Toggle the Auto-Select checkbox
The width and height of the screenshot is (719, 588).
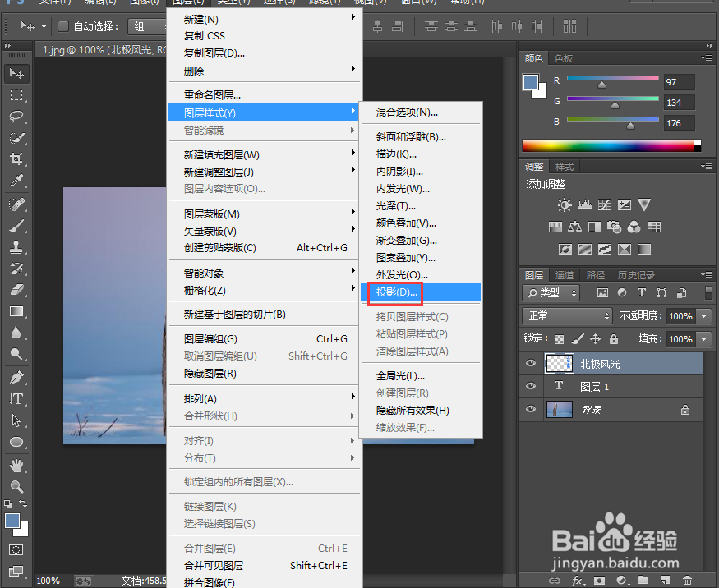(62, 26)
